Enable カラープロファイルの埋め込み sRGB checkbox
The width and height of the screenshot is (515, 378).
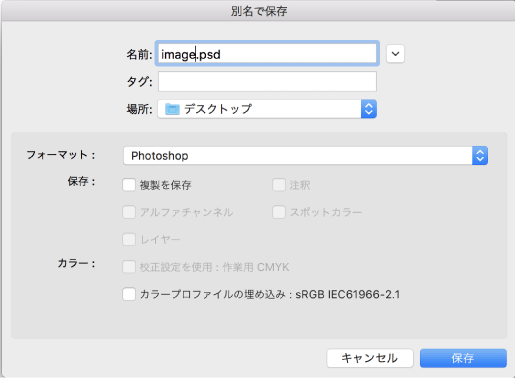129,294
